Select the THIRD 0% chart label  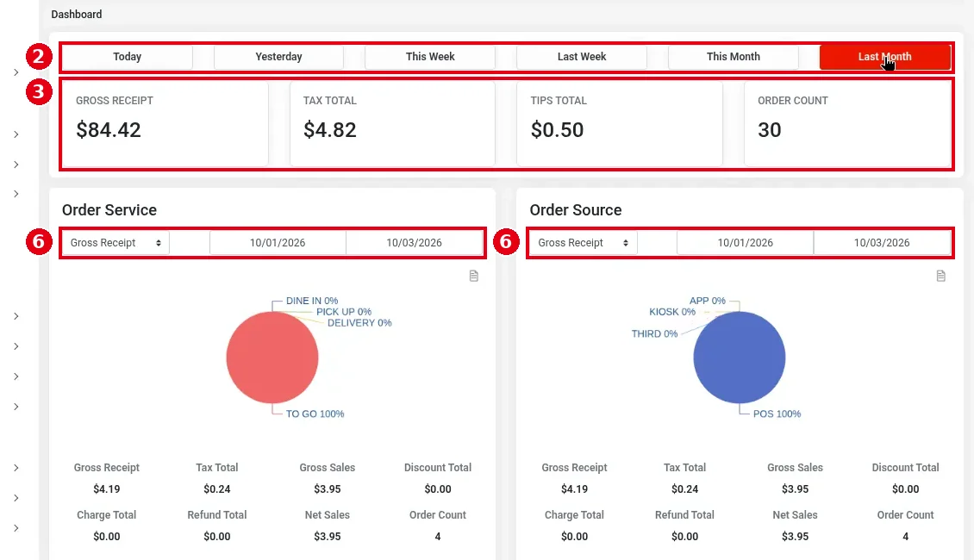pos(655,334)
